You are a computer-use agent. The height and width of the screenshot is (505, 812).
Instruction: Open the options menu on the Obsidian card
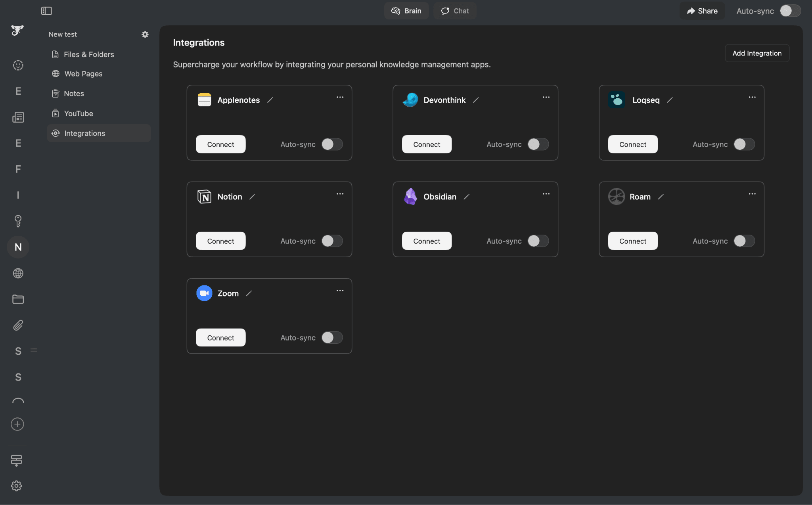click(546, 193)
